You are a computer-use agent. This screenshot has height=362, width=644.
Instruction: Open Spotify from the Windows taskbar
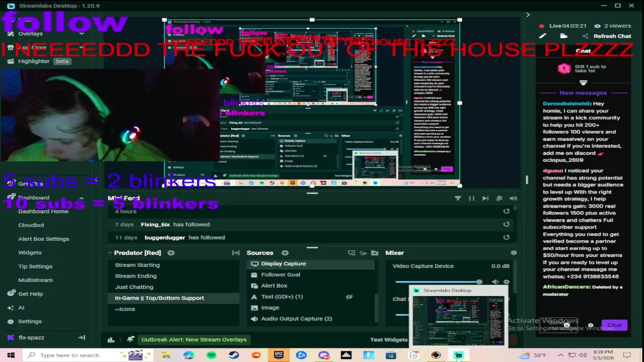click(x=211, y=355)
